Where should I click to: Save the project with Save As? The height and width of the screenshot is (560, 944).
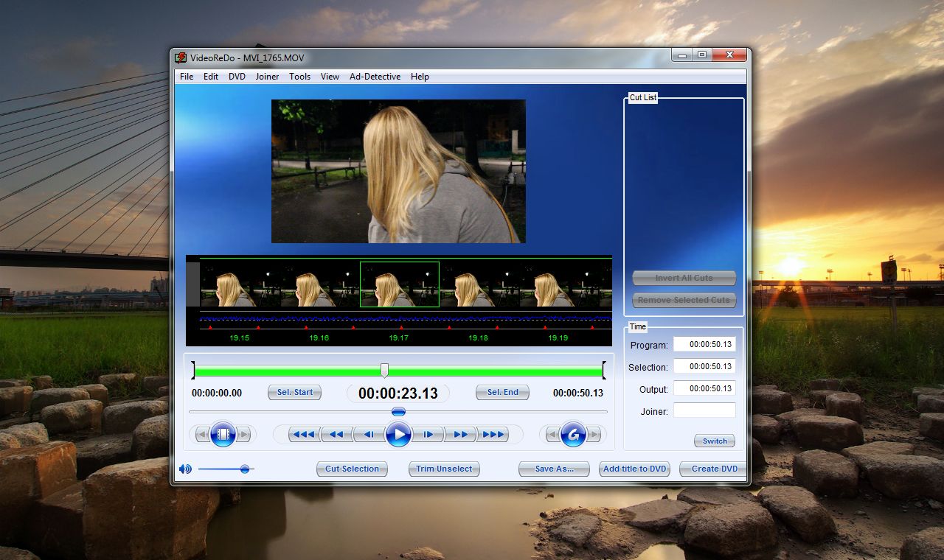(x=554, y=469)
